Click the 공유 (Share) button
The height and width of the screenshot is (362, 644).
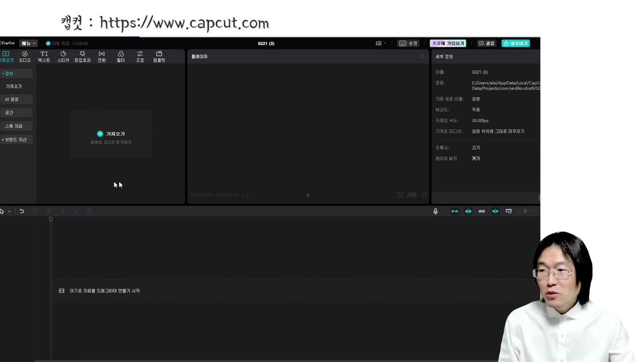(487, 43)
